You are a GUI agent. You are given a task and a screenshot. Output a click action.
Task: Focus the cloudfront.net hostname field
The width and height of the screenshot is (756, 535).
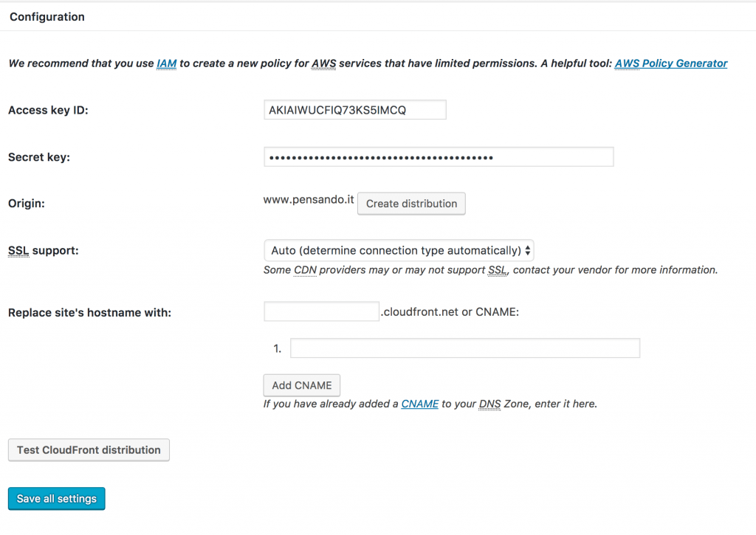point(321,311)
